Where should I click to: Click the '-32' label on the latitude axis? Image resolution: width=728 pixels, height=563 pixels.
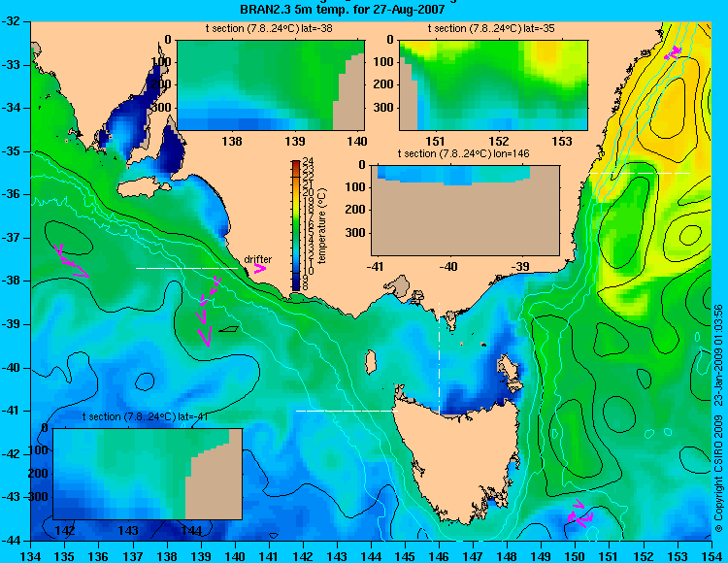tap(10, 21)
